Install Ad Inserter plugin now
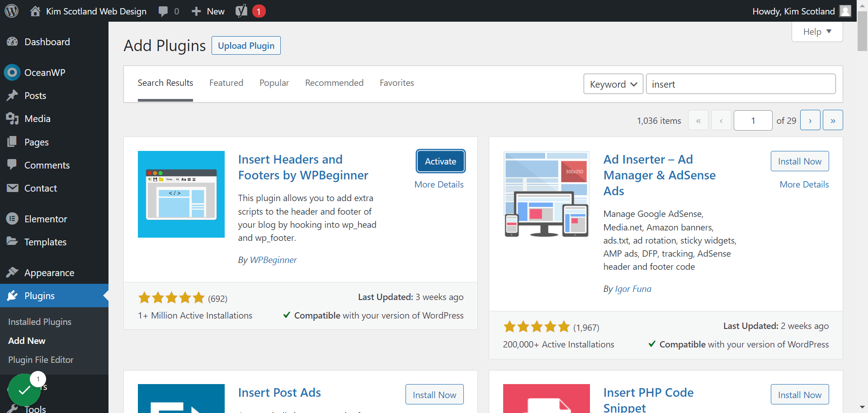Image resolution: width=868 pixels, height=413 pixels. point(800,161)
